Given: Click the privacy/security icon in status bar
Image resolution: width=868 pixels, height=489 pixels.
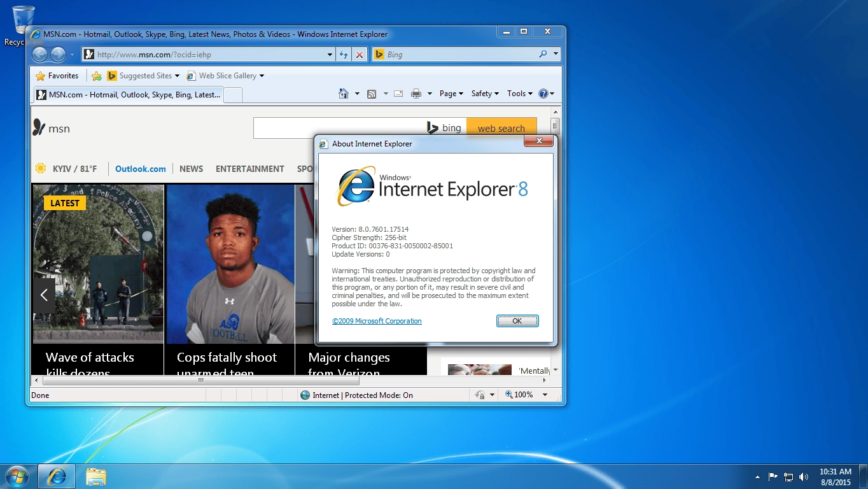Looking at the screenshot, I should click(x=480, y=395).
